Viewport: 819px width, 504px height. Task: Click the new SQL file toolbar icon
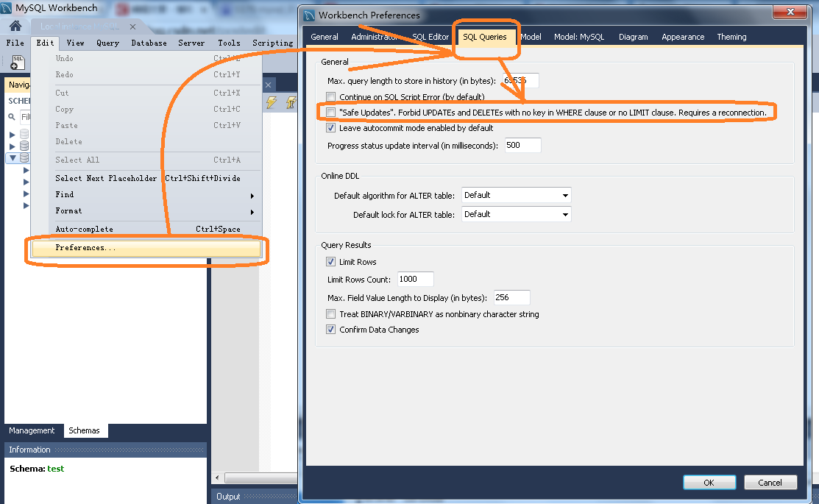18,63
